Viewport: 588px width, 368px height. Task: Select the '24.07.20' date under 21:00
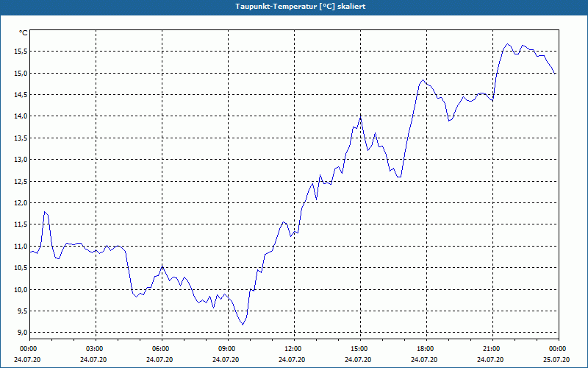[490, 360]
